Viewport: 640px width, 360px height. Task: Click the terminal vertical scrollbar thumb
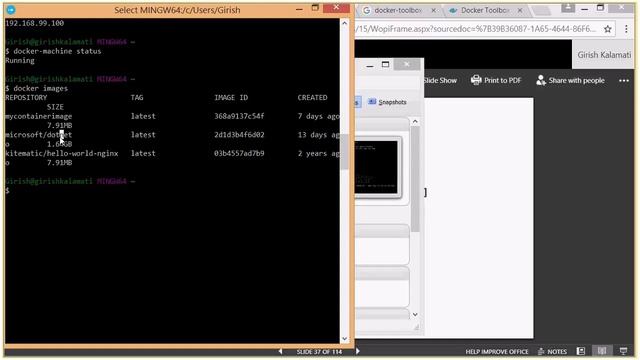coord(344,151)
